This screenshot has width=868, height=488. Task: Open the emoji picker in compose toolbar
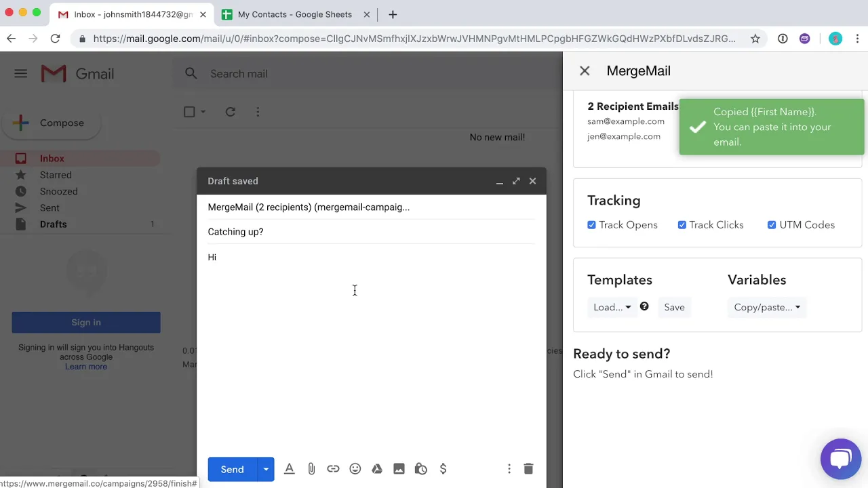click(x=355, y=469)
